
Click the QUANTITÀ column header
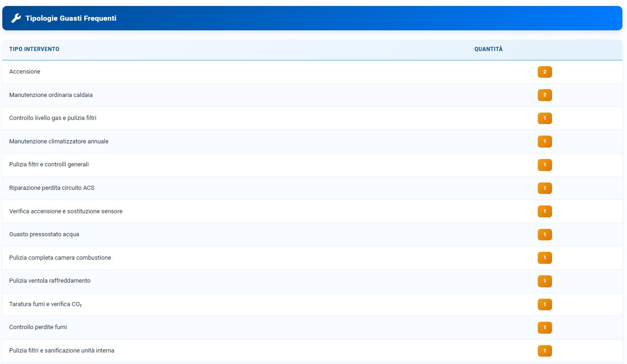tap(489, 49)
